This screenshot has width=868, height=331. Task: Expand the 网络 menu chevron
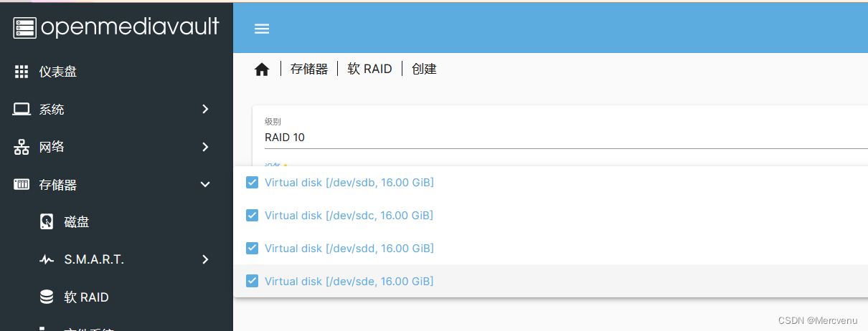click(x=205, y=147)
